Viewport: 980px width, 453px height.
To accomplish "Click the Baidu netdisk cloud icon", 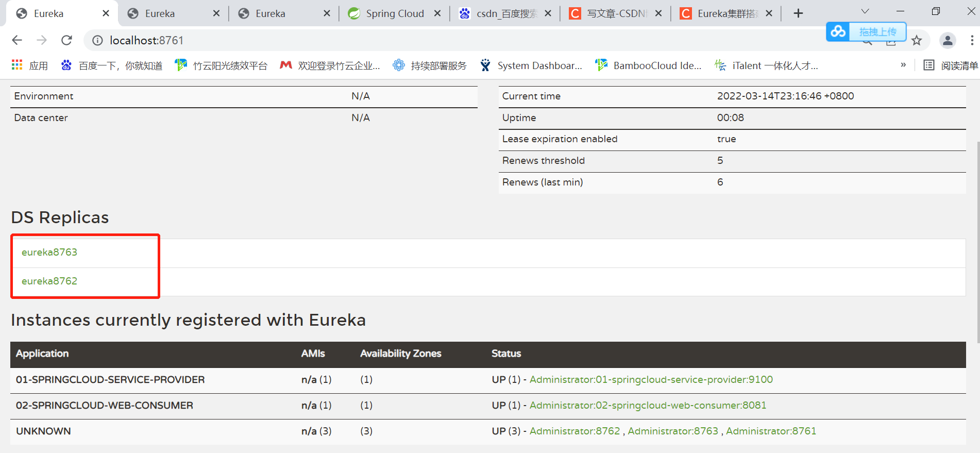I will coord(838,31).
